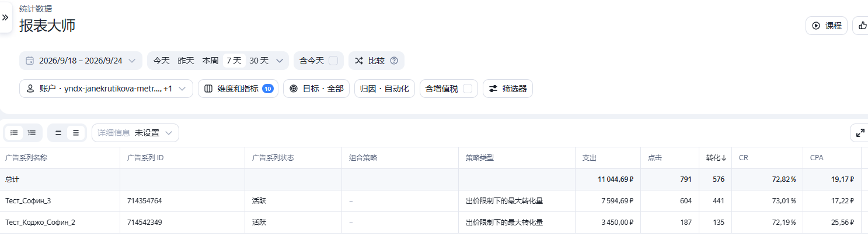This screenshot has height=240, width=868.
Task: Click the thumbs-up feedback icon
Action: tap(862, 26)
